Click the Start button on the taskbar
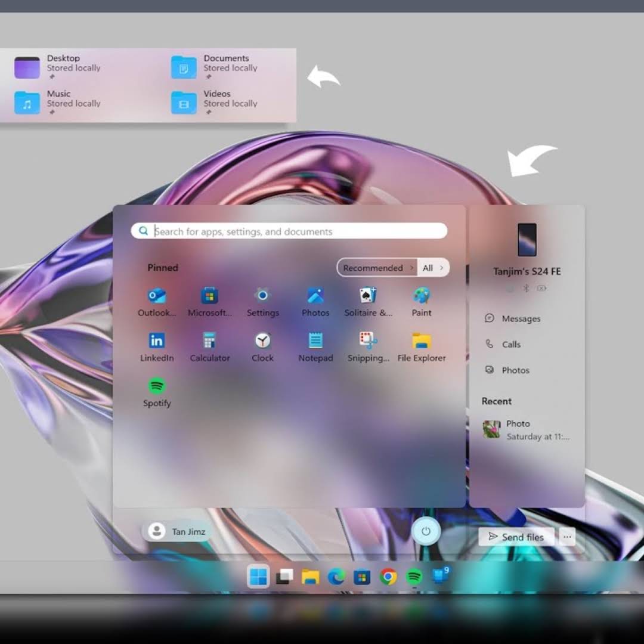The height and width of the screenshot is (644, 644). (x=258, y=577)
